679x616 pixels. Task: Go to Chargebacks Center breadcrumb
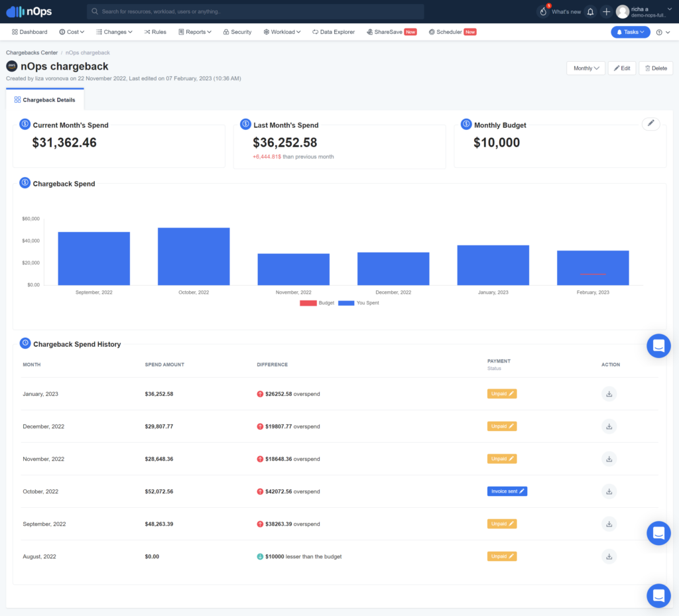click(x=32, y=53)
